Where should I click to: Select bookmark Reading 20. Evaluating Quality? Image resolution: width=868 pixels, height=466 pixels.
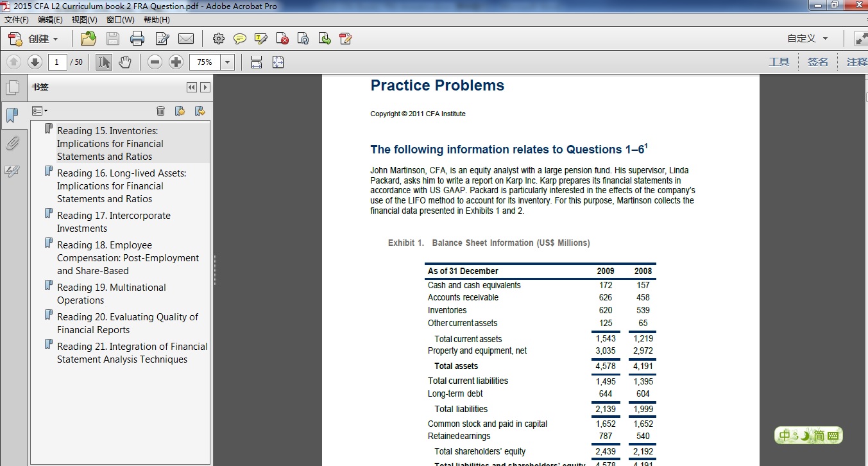tap(127, 324)
